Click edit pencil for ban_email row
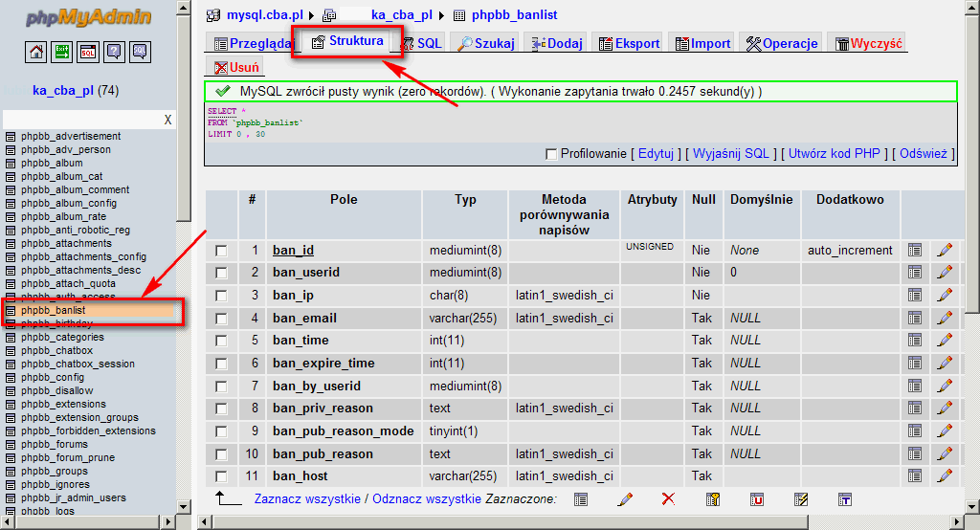This screenshot has width=980, height=530. pyautogui.click(x=945, y=318)
